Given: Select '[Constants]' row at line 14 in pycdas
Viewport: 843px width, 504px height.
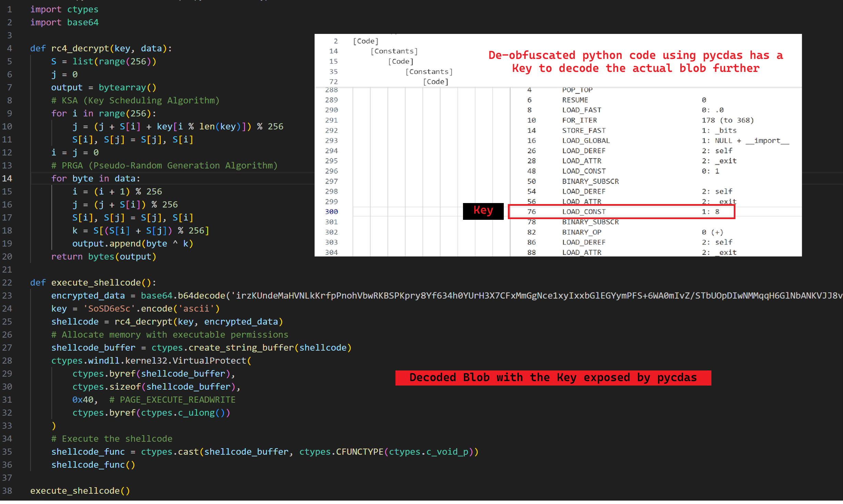Looking at the screenshot, I should coord(394,51).
